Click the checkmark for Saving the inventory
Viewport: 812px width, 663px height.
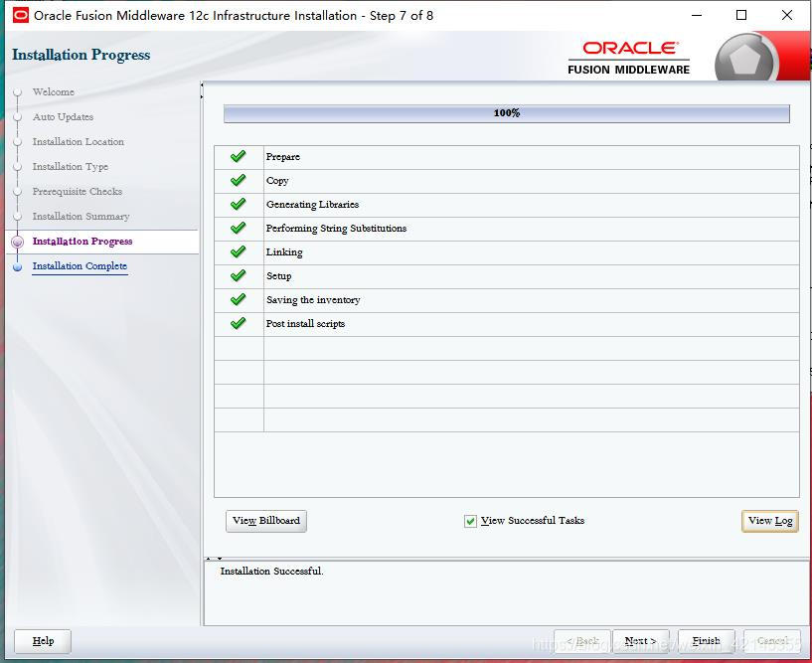pos(239,299)
